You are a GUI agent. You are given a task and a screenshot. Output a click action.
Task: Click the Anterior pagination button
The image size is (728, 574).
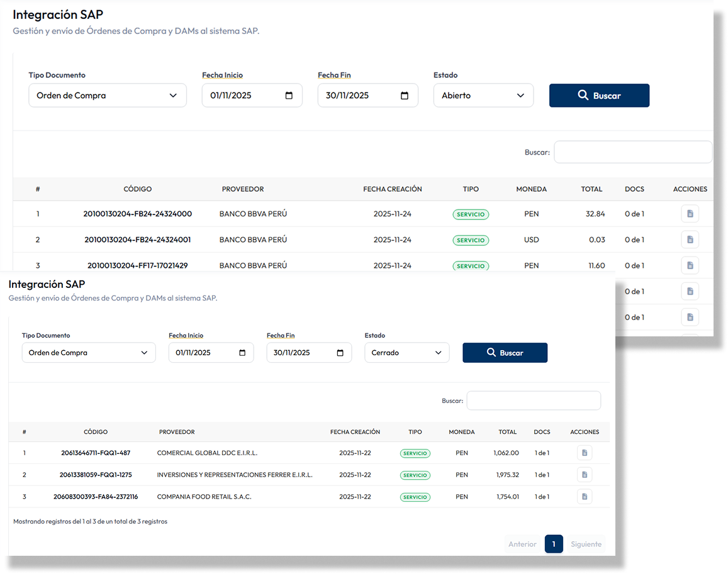click(522, 544)
